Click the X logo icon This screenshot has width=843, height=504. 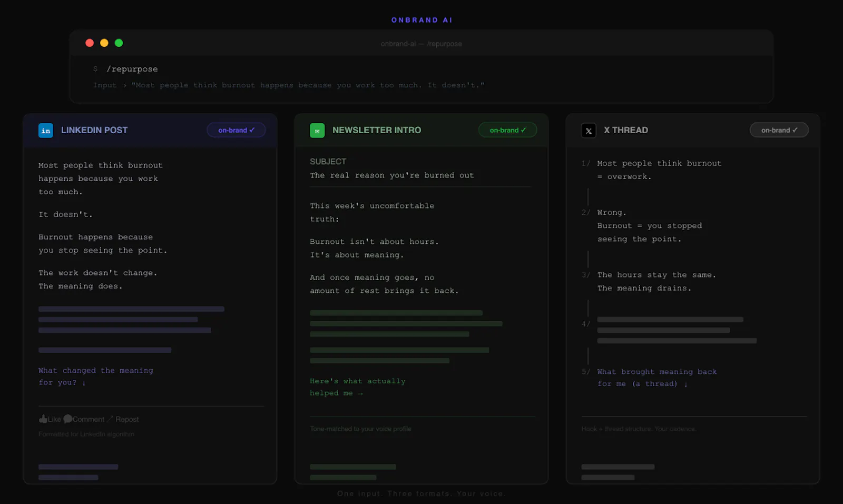click(589, 130)
